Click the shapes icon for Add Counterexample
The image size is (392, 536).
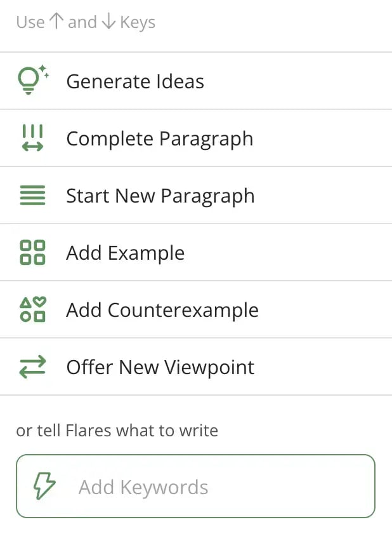[32, 309]
